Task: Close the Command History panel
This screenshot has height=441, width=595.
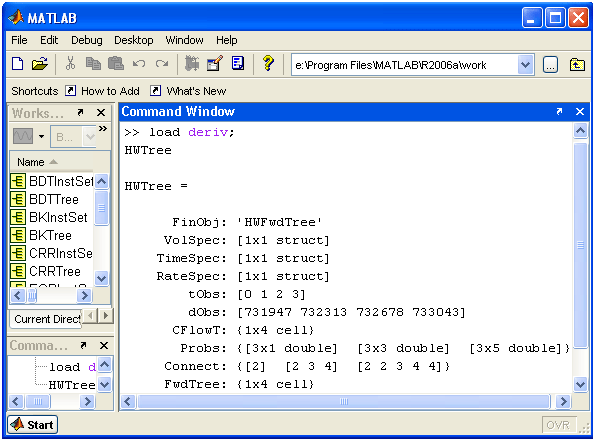Action: [104, 346]
